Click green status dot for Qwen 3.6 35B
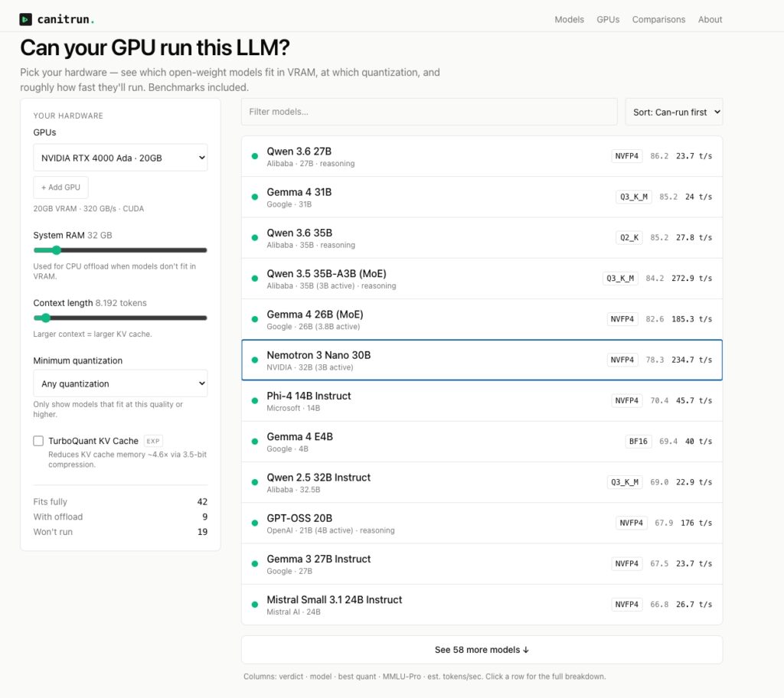Screen dimensions: 784x698 [x=255, y=238]
